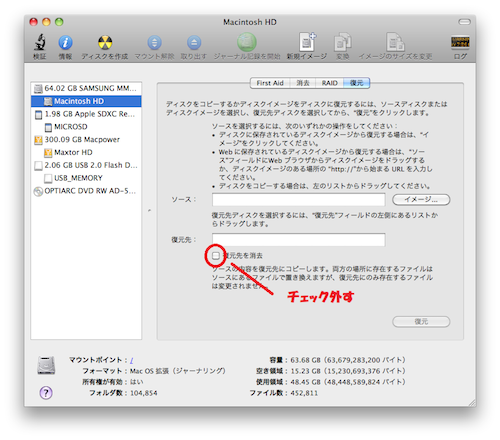Click the large disk drive icon at bottom
The width and height of the screenshot is (500, 440).
tap(46, 365)
